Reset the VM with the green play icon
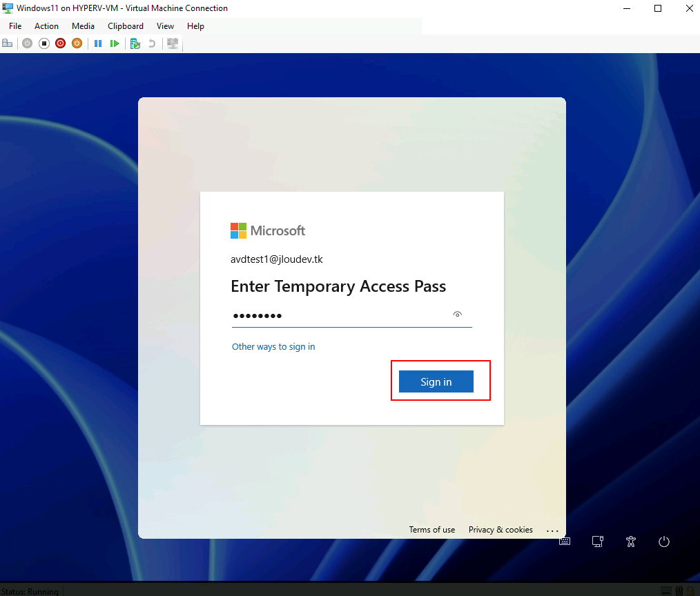Viewport: 700px width, 596px height. click(115, 43)
